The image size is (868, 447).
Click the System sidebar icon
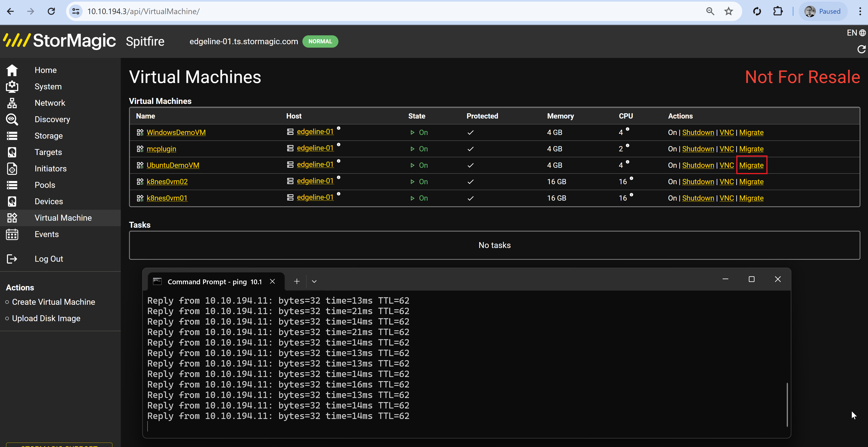tap(12, 87)
